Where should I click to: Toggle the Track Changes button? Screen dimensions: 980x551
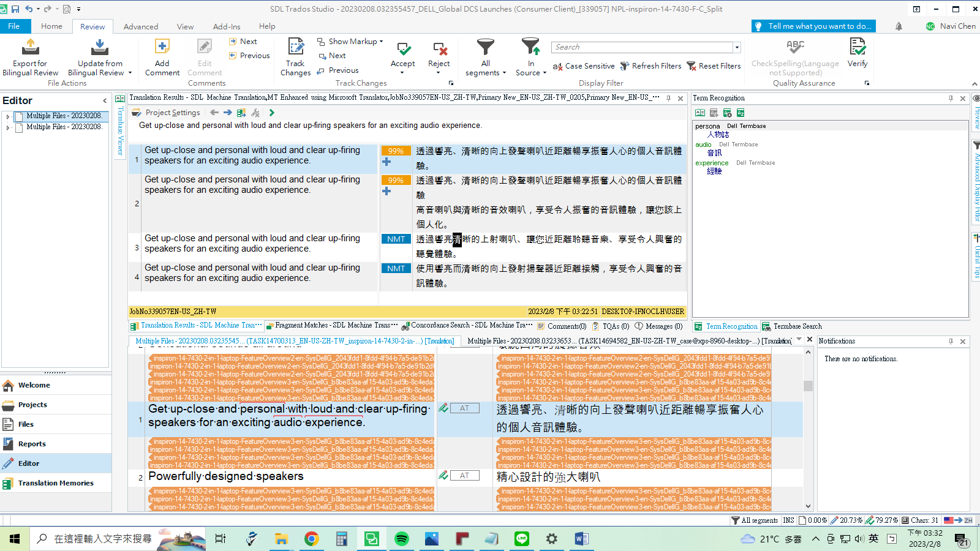[x=296, y=56]
